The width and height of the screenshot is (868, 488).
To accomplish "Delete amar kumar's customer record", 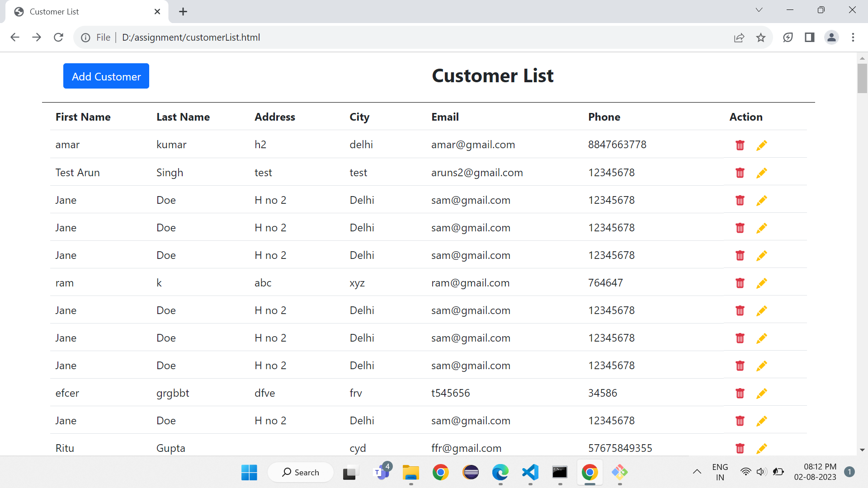I will [x=740, y=145].
